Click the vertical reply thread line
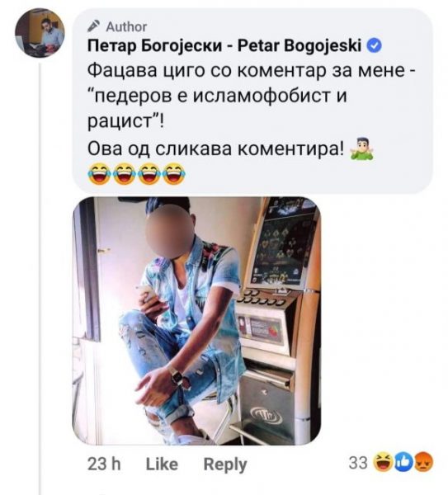The image size is (448, 495). point(40,279)
